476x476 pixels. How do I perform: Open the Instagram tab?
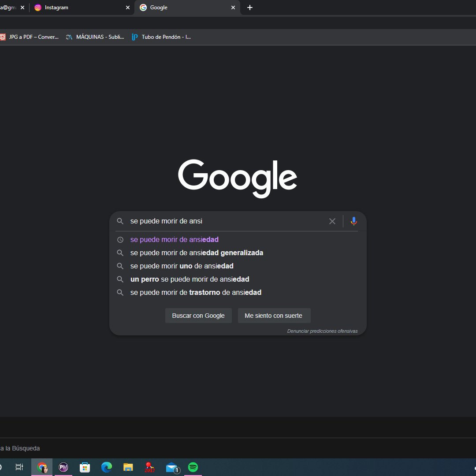pos(82,7)
